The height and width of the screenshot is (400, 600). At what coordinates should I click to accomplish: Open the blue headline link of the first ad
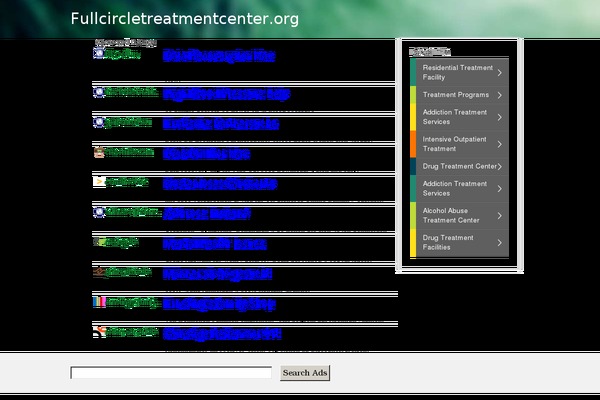218,56
